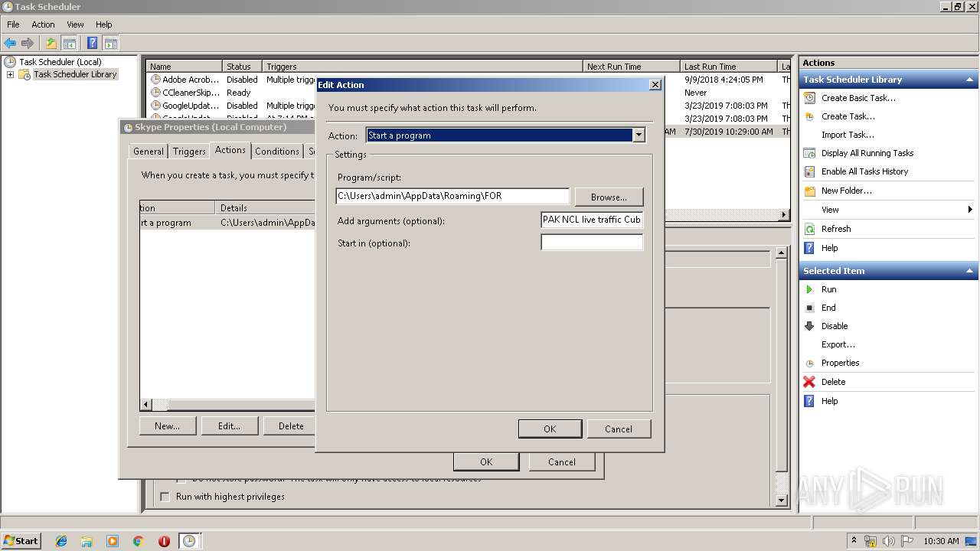Click New... button in Skype Properties
The height and width of the screenshot is (551, 980).
[x=167, y=425]
